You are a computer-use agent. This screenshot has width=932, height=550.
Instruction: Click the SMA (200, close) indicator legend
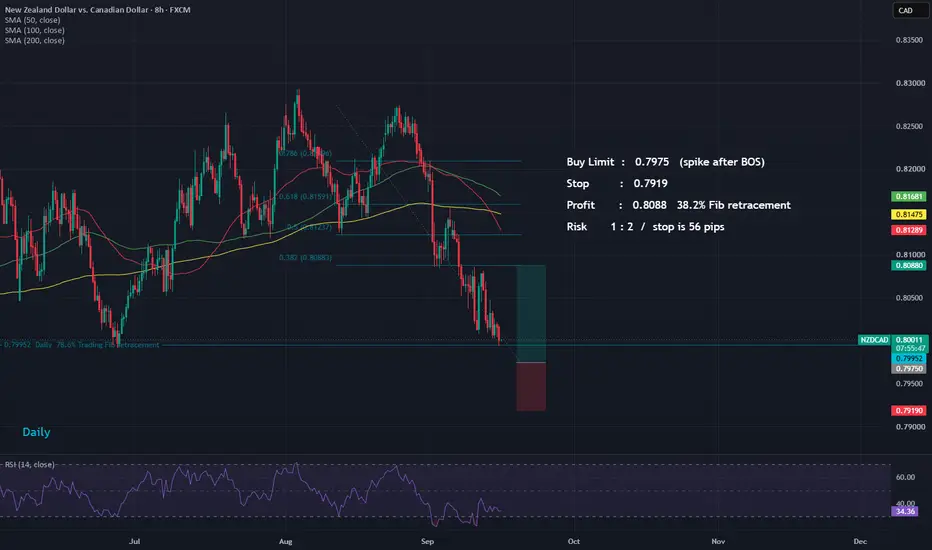(x=34, y=40)
